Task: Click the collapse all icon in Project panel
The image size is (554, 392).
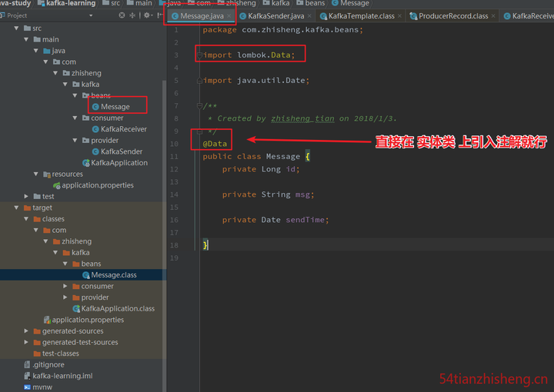Action: click(x=132, y=15)
